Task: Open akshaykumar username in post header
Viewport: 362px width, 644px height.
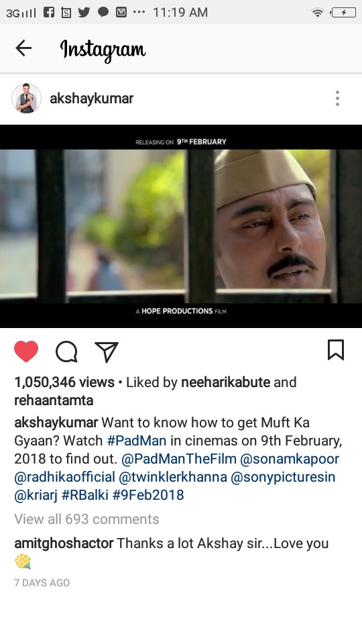Action: 92,99
